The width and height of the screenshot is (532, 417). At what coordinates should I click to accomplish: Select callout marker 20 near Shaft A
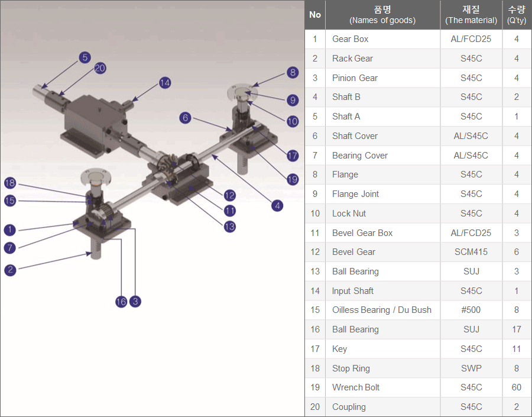coord(100,68)
